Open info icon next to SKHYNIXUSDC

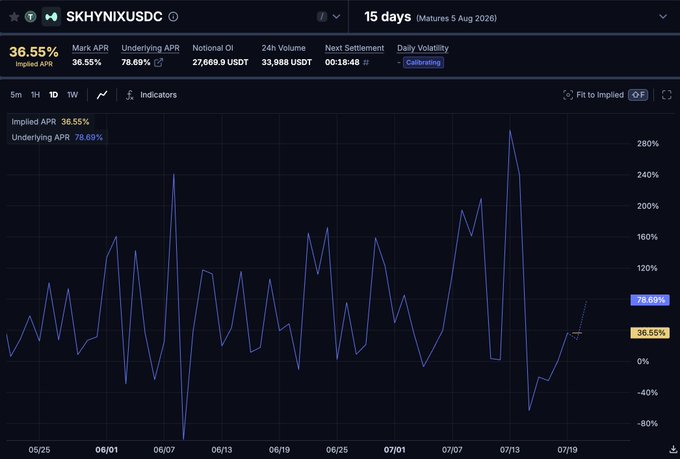coord(173,17)
